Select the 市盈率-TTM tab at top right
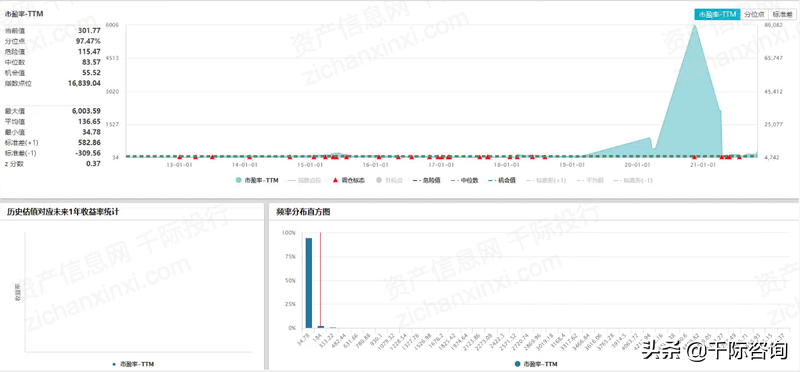800x372 pixels. [717, 15]
